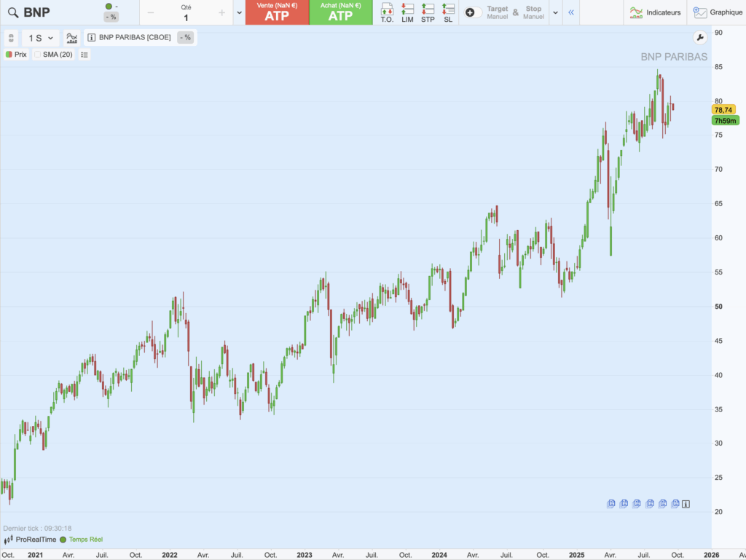This screenshot has width=746, height=560.
Task: Collapse the side panel with the double-chevron arrow
Action: tap(572, 12)
